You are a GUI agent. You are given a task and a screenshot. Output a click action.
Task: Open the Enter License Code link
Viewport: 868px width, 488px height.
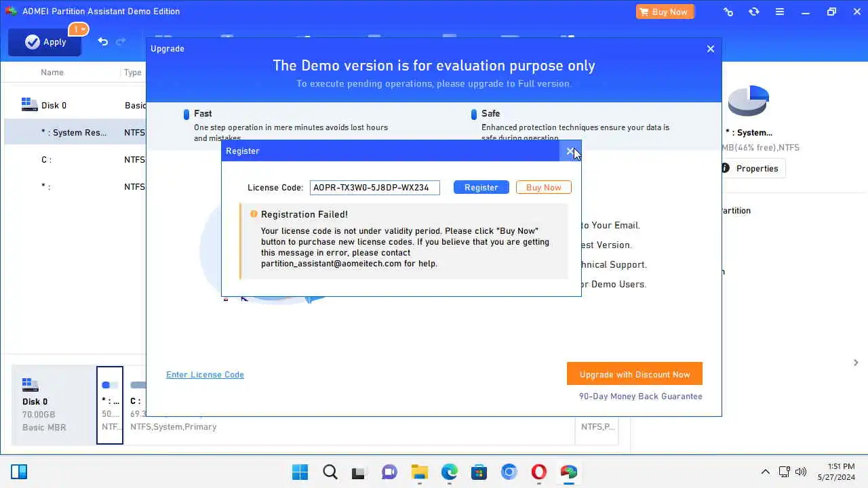[205, 374]
